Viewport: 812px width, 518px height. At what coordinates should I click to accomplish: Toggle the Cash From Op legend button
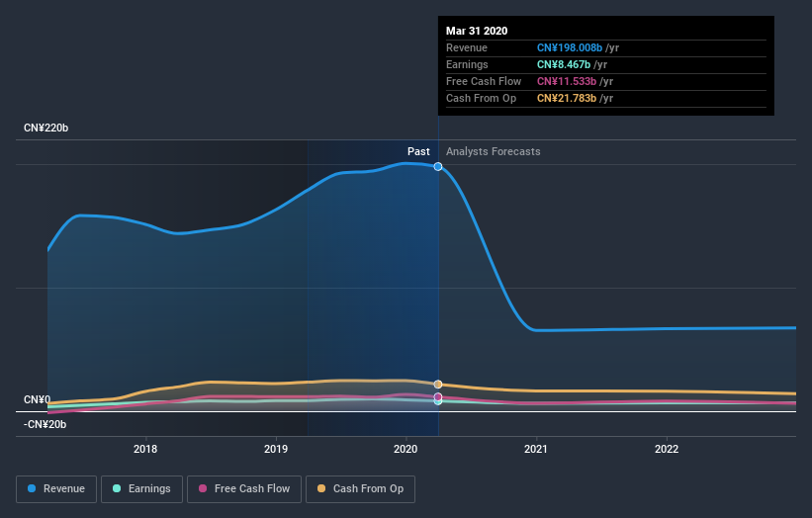pyautogui.click(x=360, y=489)
